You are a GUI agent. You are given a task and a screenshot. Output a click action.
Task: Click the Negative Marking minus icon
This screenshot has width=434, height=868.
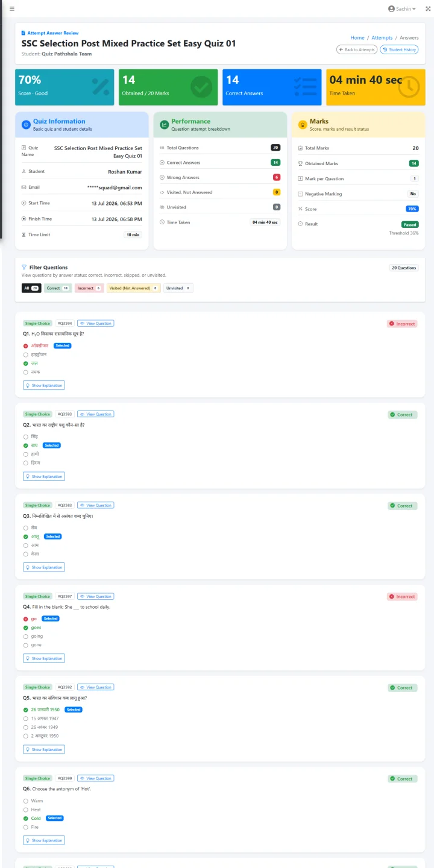tap(300, 194)
